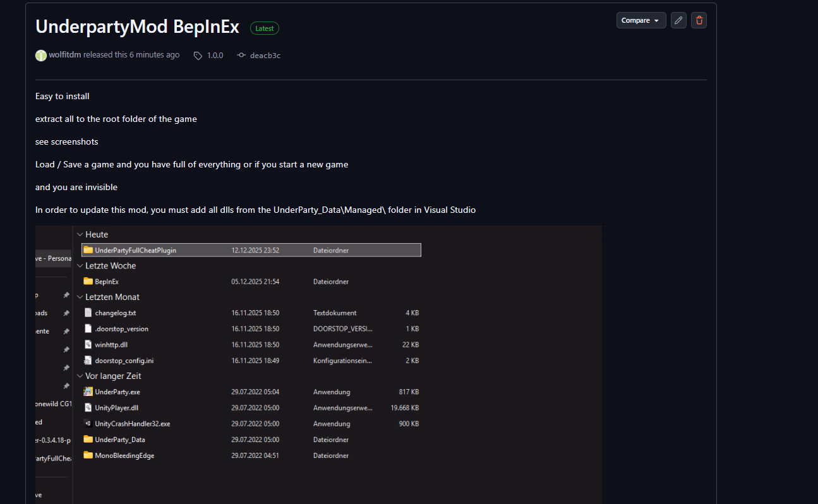818x504 pixels.
Task: Select the changelog.txt file
Action: tap(115, 313)
